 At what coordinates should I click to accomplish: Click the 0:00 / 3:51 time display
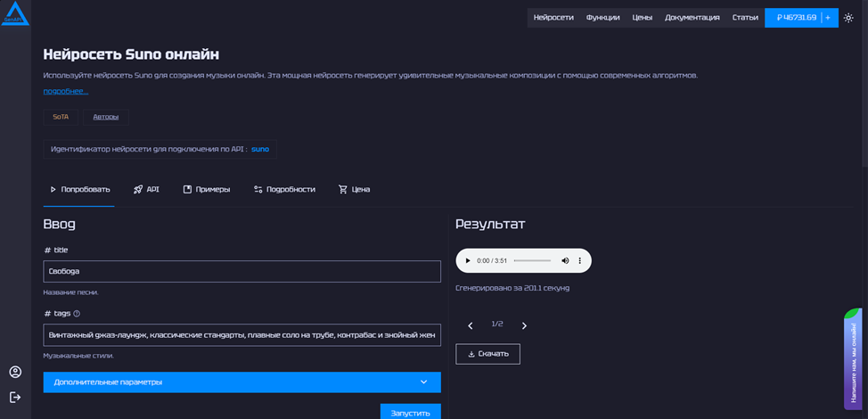pos(492,260)
